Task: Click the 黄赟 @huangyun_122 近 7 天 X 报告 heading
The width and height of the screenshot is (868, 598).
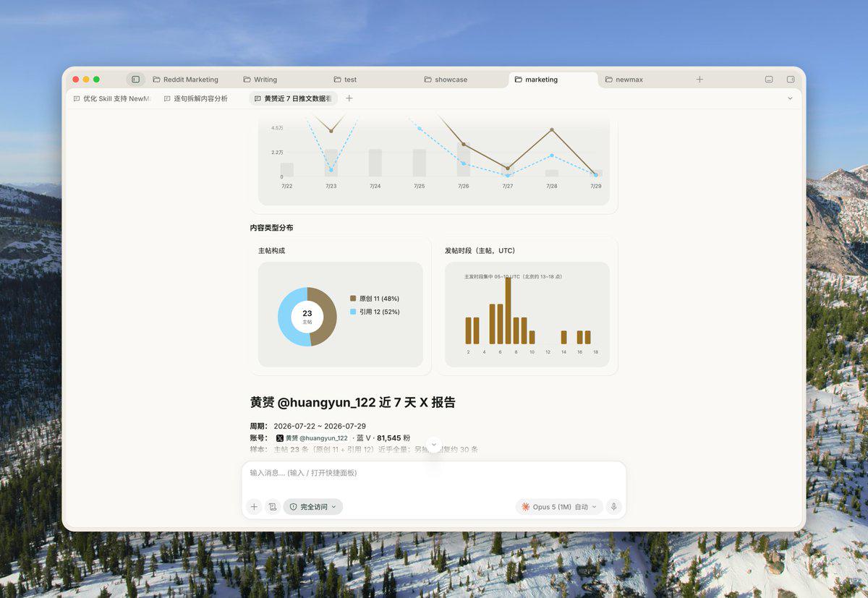Action: click(353, 403)
